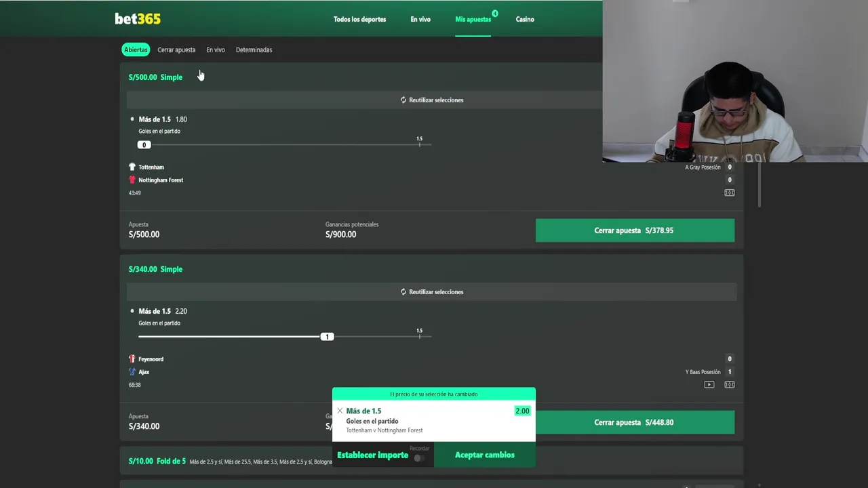The width and height of the screenshot is (868, 488).
Task: Click Feyenoord team name
Action: (x=151, y=359)
